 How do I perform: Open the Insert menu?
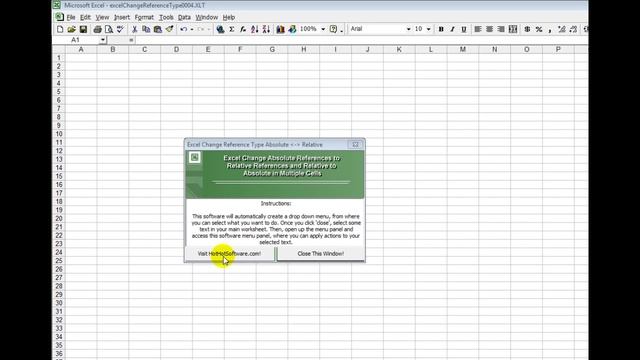pyautogui.click(x=122, y=17)
